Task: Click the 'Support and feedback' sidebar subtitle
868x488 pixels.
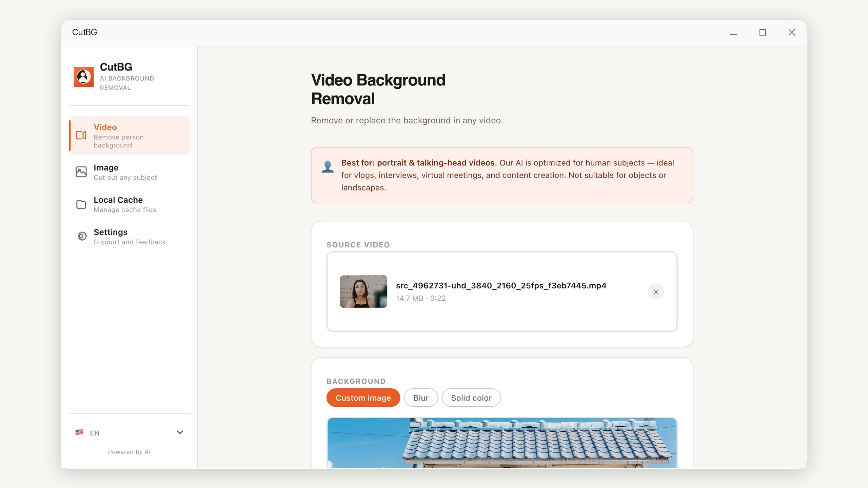Action: point(130,242)
